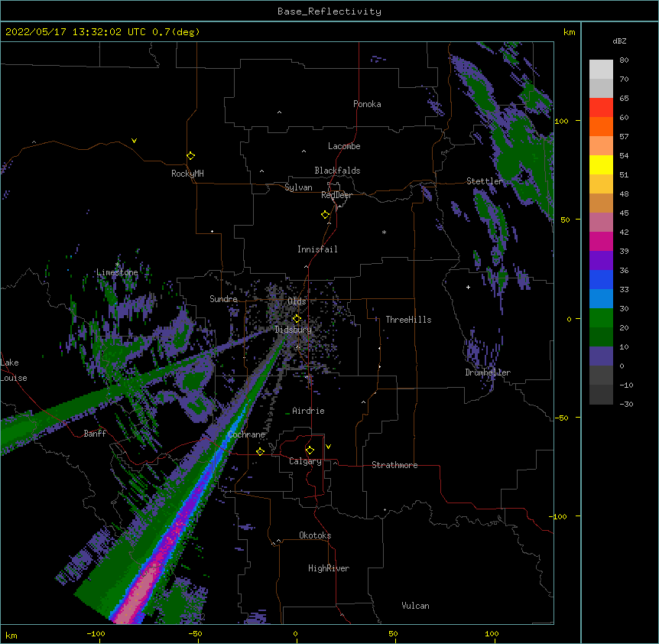The image size is (659, 644).
Task: Select the asterisk marker above the Limestone label
Action: [117, 265]
